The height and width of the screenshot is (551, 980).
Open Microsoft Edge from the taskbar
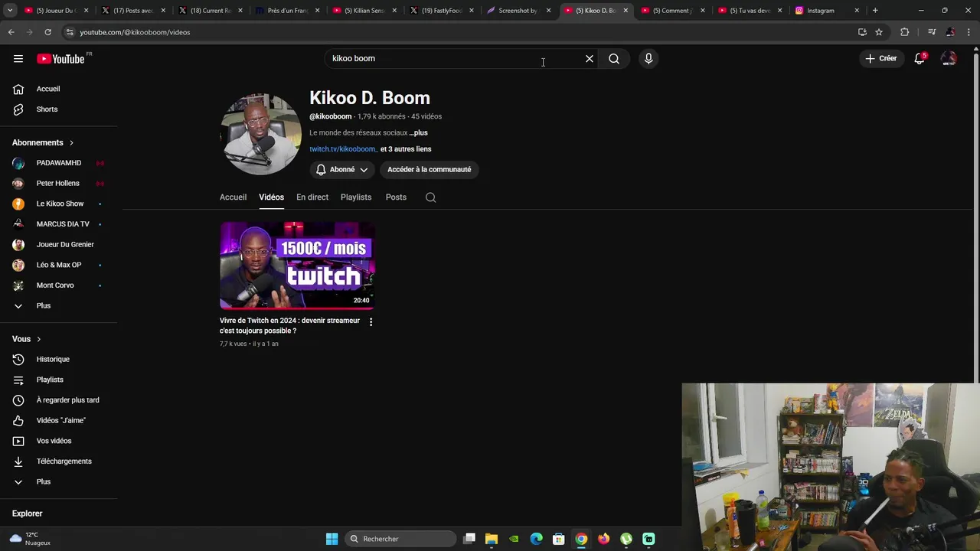(x=537, y=539)
